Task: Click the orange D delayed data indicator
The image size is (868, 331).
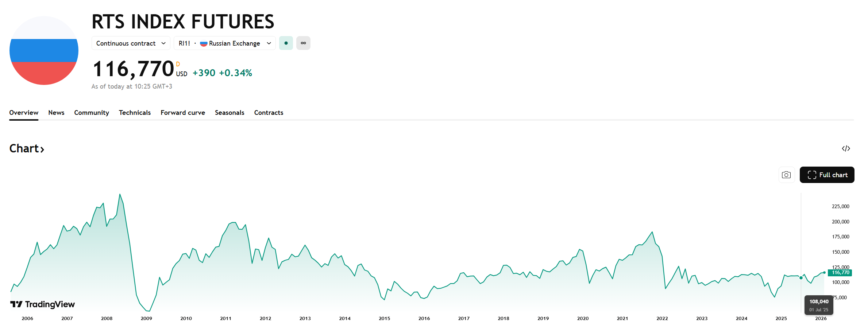Action: click(178, 64)
